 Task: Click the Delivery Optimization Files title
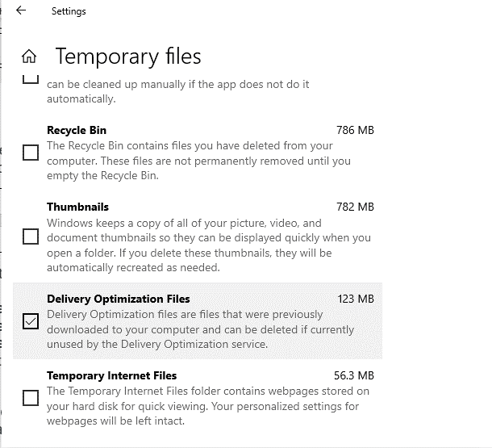(x=119, y=299)
